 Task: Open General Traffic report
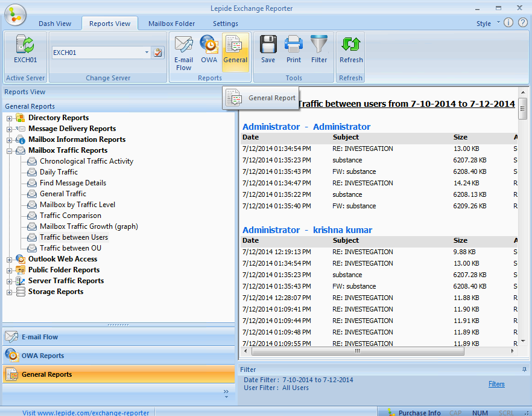point(63,194)
